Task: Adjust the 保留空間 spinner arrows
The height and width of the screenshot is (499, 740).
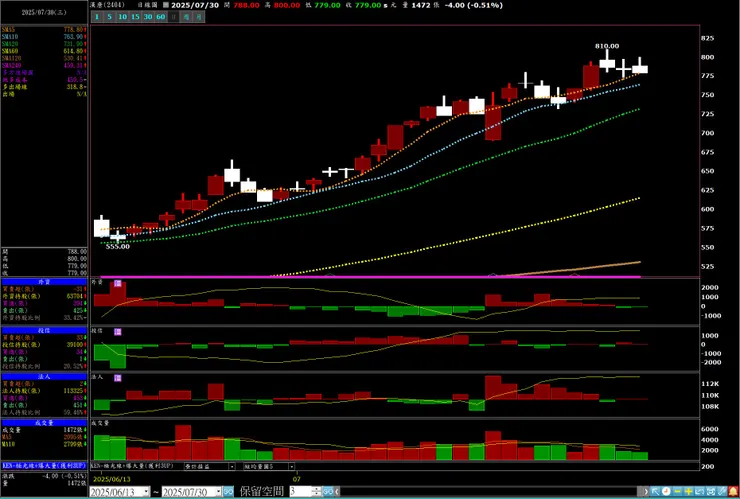Action: tap(317, 491)
